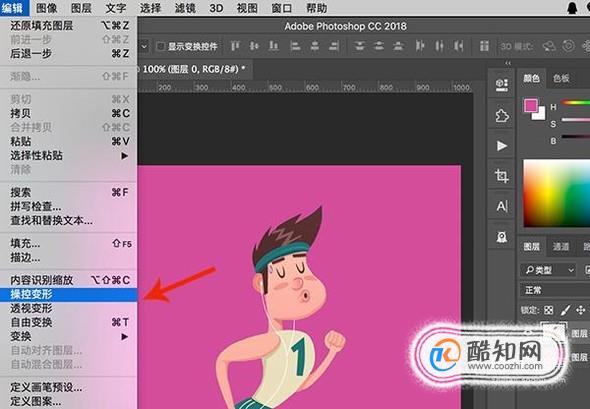590x409 pixels.
Task: Click the align top edges icon
Action: tap(235, 46)
